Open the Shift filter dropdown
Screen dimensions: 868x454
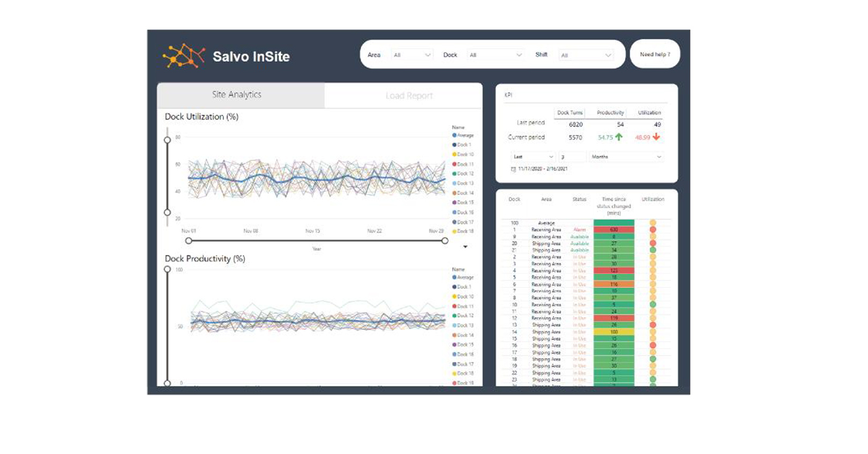tap(586, 55)
